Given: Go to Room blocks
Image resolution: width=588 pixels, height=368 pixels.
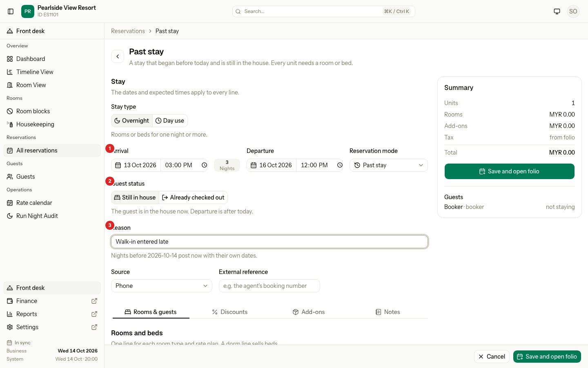Looking at the screenshot, I should click(52, 111).
